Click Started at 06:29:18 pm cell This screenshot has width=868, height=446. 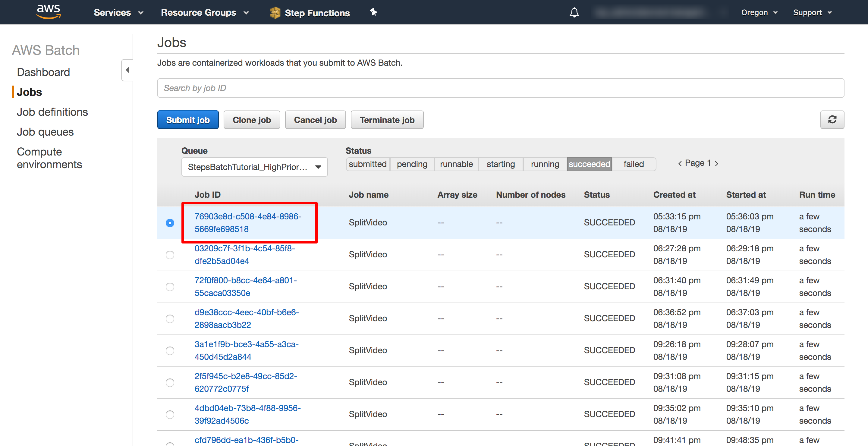(x=750, y=255)
